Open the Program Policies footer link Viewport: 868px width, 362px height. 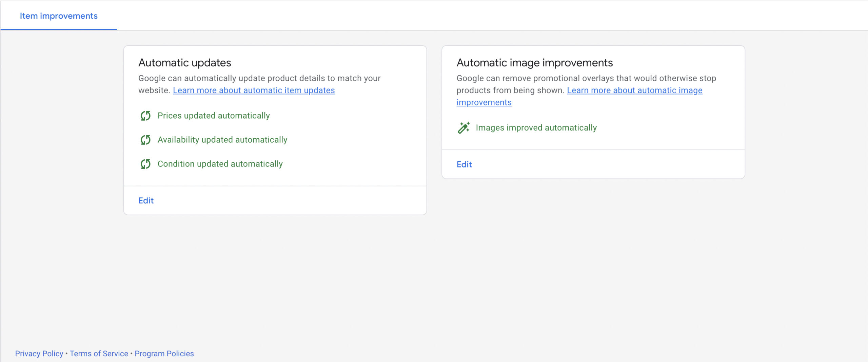click(x=164, y=354)
